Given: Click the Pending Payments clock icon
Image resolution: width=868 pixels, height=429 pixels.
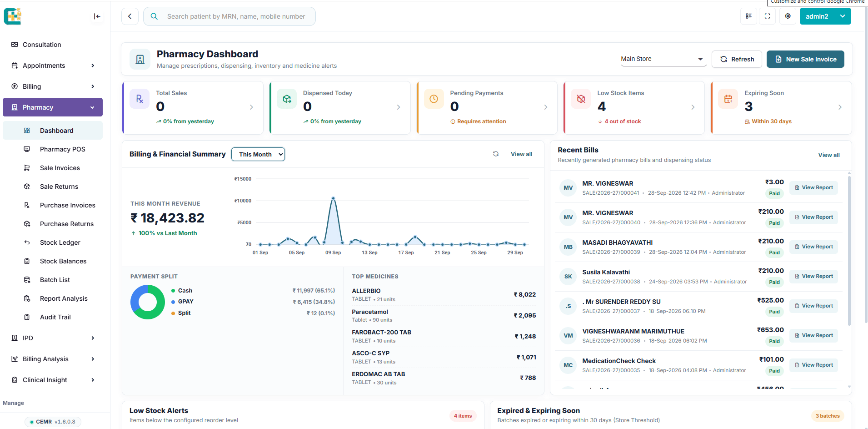Looking at the screenshot, I should click(434, 99).
